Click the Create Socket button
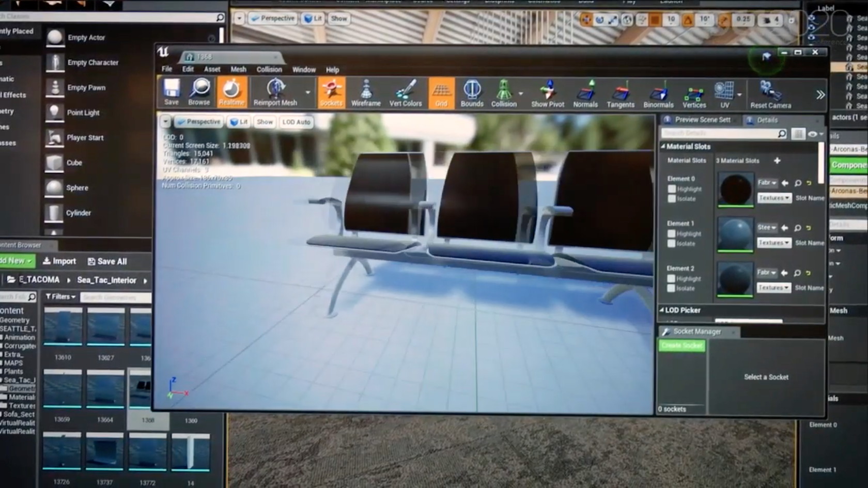This screenshot has width=868, height=488. pyautogui.click(x=682, y=345)
